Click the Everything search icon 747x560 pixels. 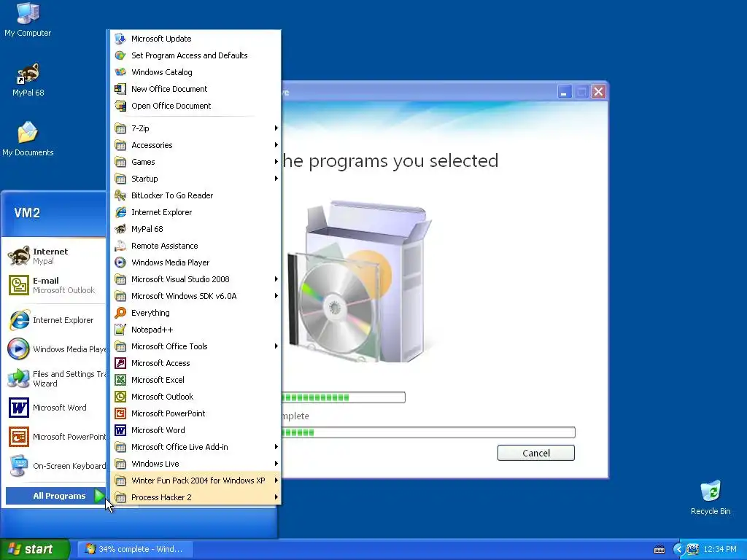[120, 313]
